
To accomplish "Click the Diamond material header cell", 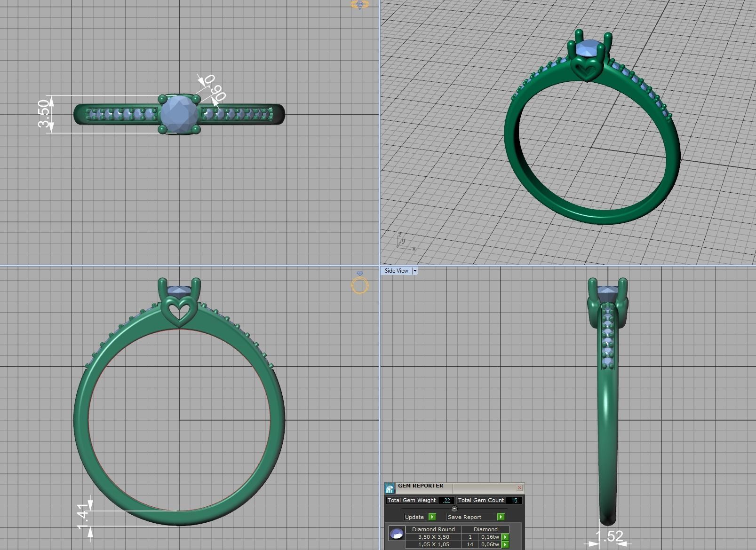I will coord(485,529).
